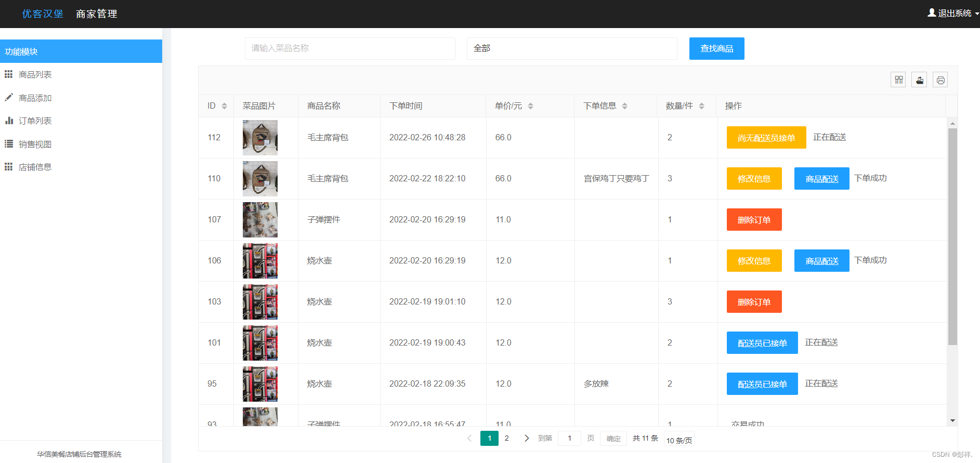Click the date 2022-02-26 10:48:28
The image size is (980, 463).
point(427,137)
